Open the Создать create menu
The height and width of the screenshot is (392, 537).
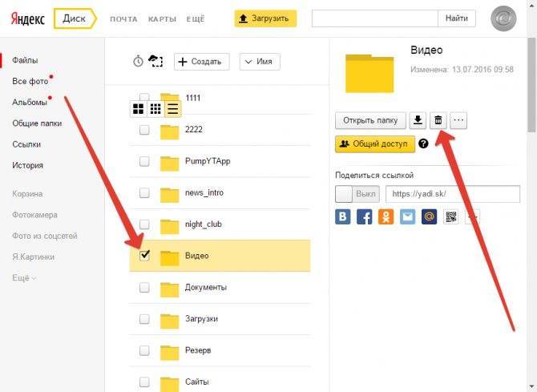202,62
